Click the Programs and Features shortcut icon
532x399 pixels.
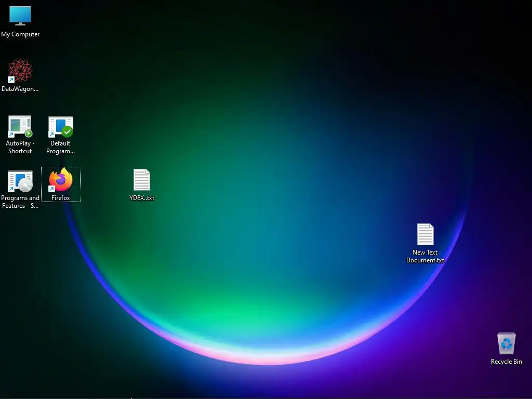[20, 181]
